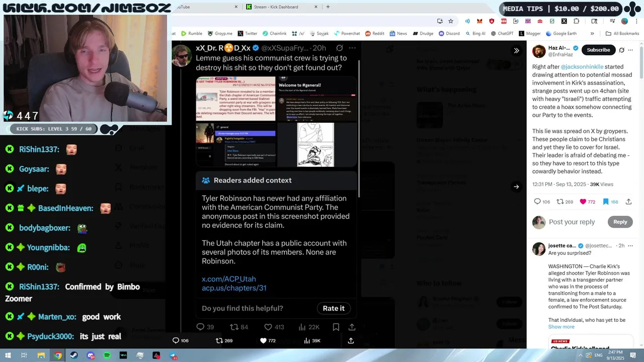Open the Windows Start menu
This screenshot has height=362, width=644.
tap(8, 355)
